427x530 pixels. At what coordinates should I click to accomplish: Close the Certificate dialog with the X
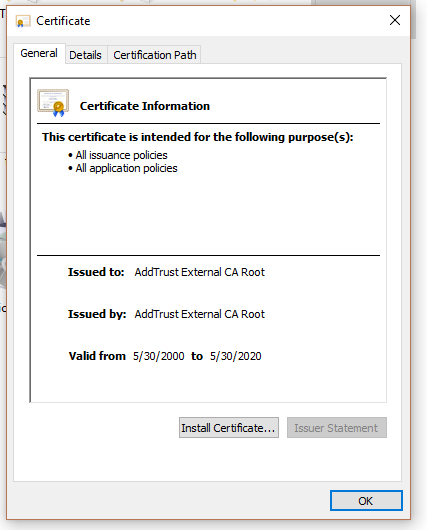pos(395,20)
